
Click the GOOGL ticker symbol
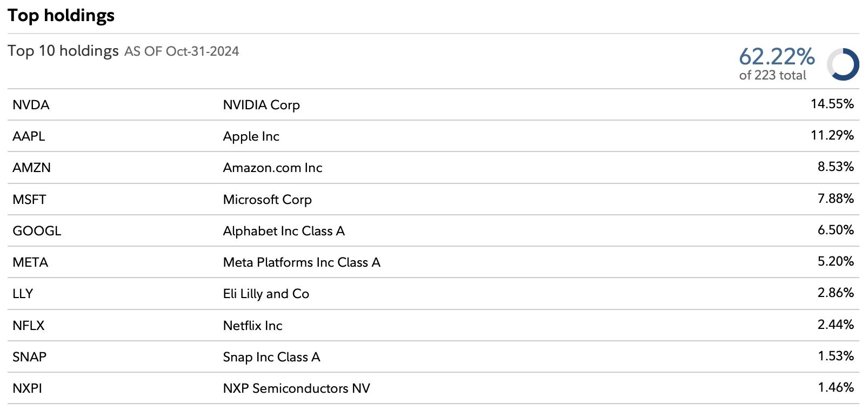[x=37, y=231]
